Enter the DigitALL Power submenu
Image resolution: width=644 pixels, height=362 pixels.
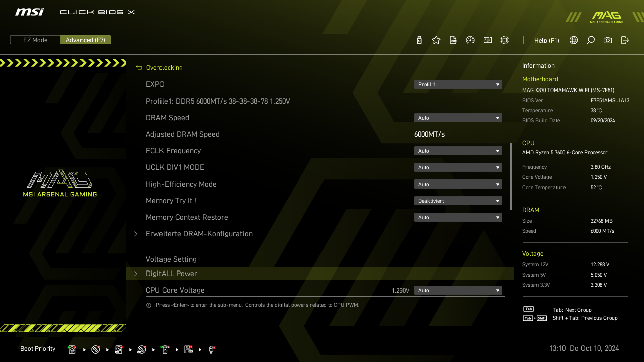[x=172, y=274]
